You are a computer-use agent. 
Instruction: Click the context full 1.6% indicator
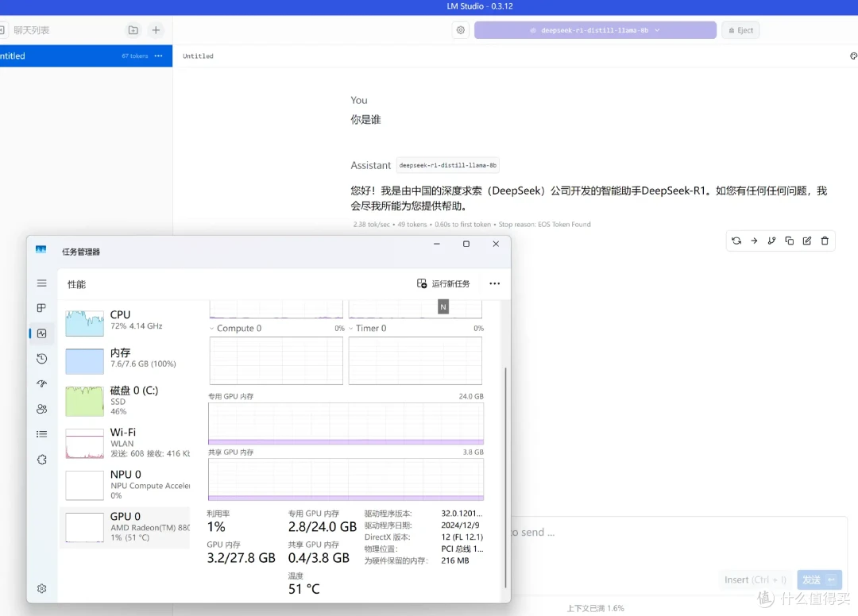click(595, 608)
